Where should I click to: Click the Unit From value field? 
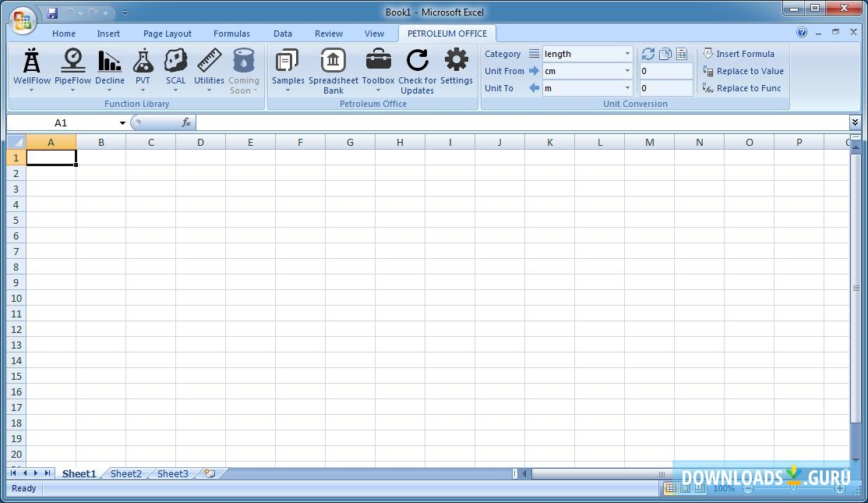666,71
